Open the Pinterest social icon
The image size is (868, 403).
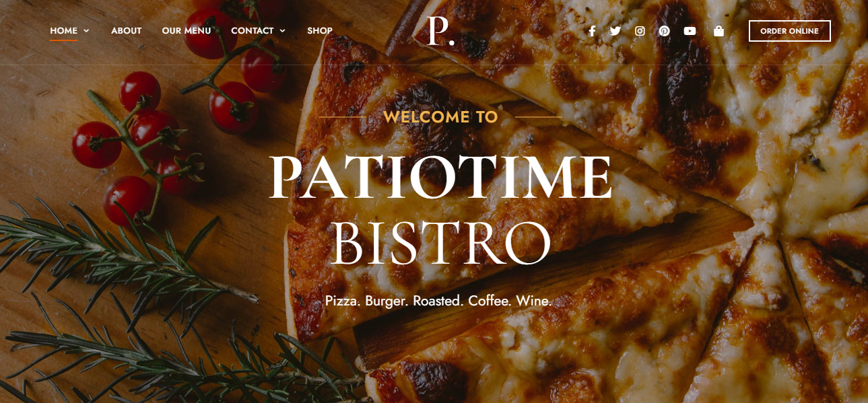[664, 31]
